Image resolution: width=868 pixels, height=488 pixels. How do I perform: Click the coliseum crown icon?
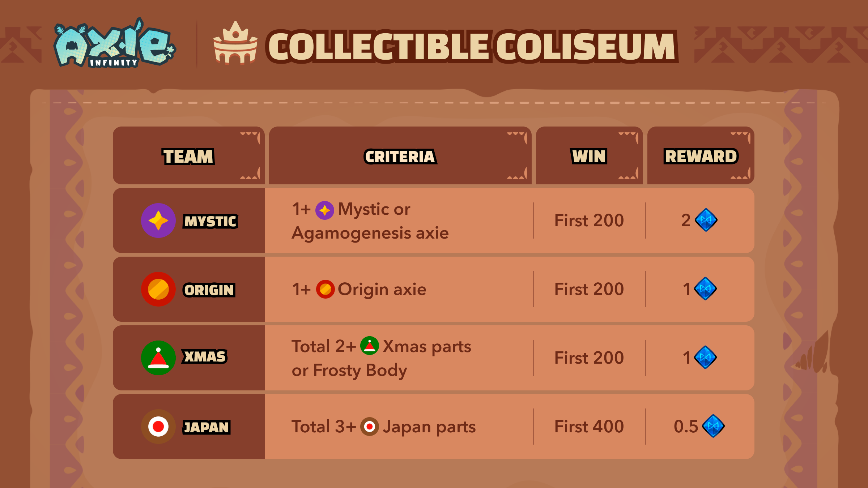[x=235, y=44]
